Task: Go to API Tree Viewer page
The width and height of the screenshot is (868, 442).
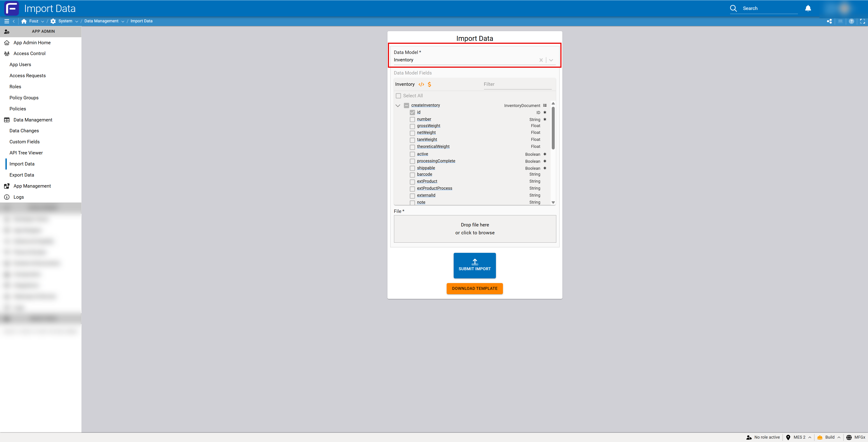Action: pos(26,153)
